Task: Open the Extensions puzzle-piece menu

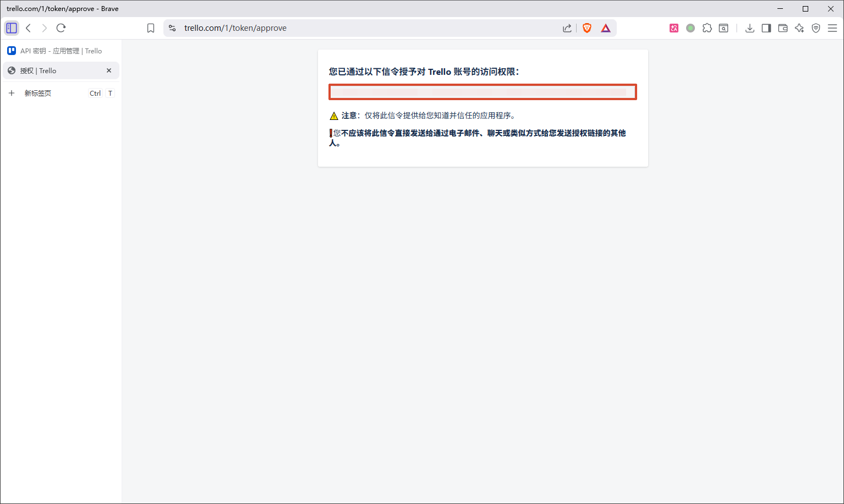Action: (x=707, y=28)
